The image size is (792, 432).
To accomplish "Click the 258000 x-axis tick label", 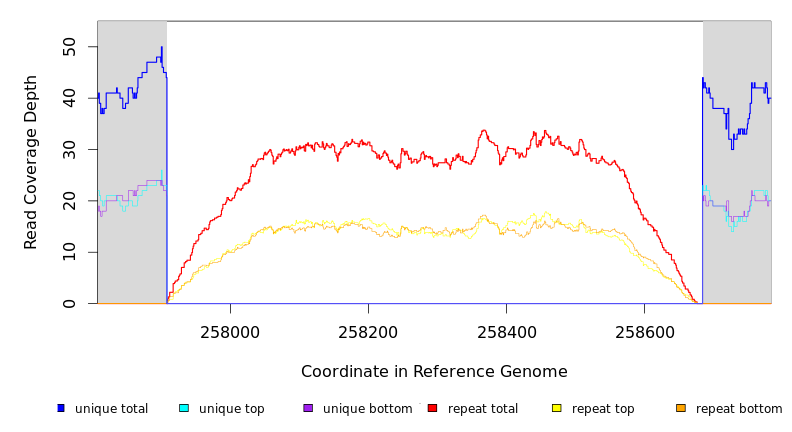I will pyautogui.click(x=230, y=332).
